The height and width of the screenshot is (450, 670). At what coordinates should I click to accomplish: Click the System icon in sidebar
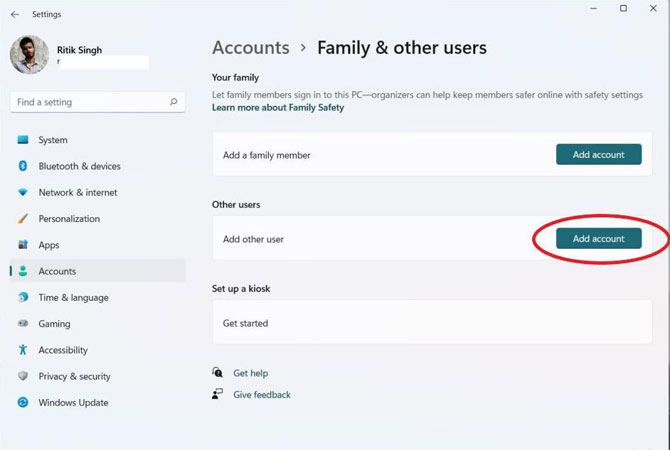[x=23, y=140]
